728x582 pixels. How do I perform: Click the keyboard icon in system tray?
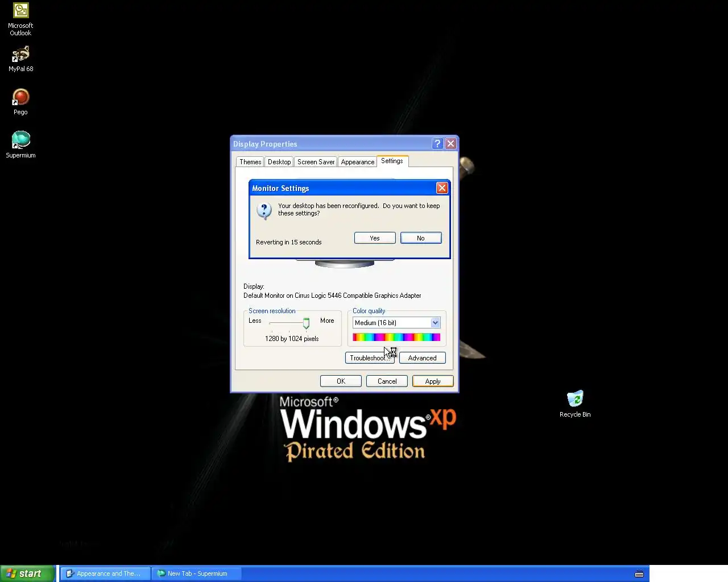[x=639, y=574]
